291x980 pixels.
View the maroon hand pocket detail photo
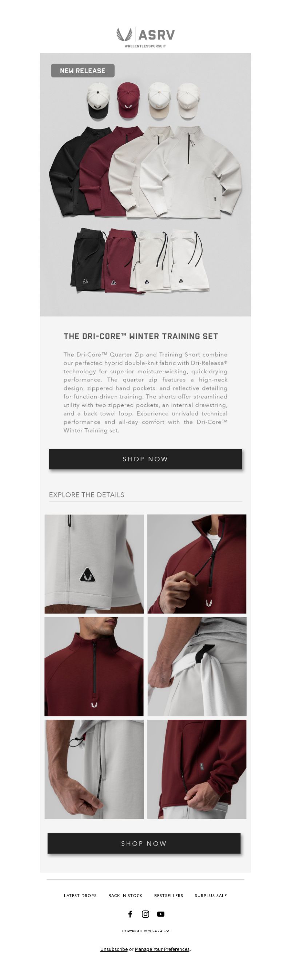(x=197, y=769)
